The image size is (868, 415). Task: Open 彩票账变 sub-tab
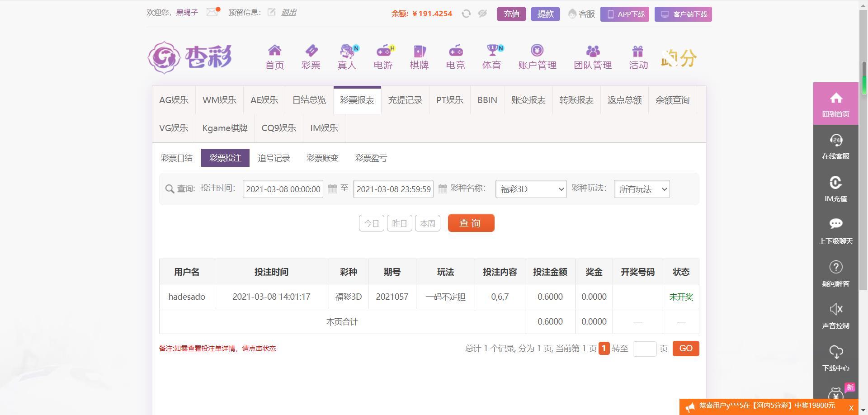tap(322, 158)
